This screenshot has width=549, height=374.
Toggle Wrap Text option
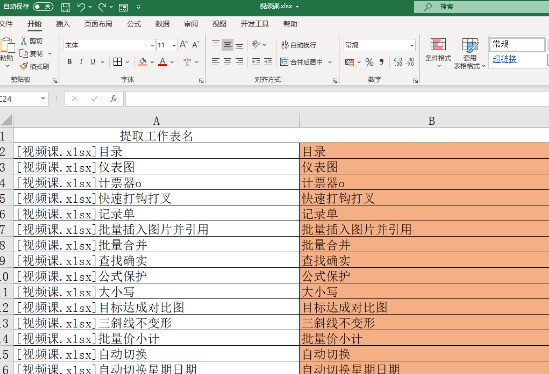tap(299, 44)
